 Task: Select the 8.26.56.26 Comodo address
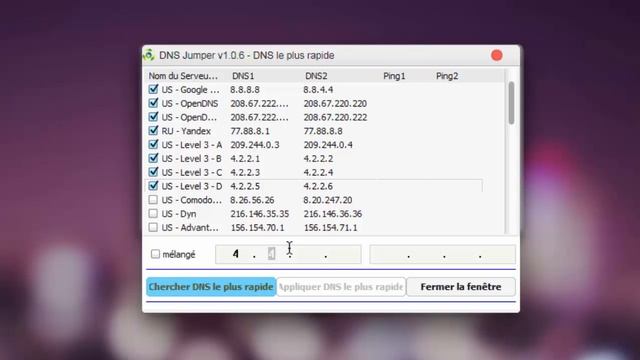(252, 200)
